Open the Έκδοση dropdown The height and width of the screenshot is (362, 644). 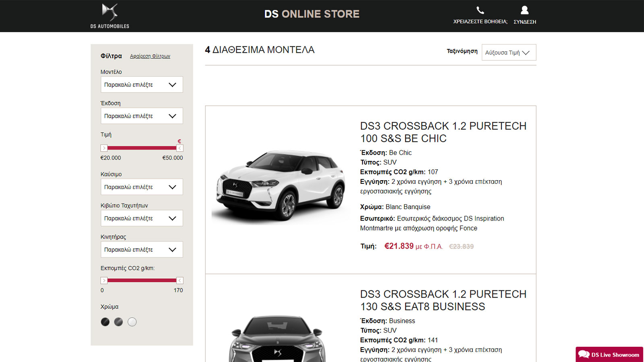pyautogui.click(x=142, y=116)
